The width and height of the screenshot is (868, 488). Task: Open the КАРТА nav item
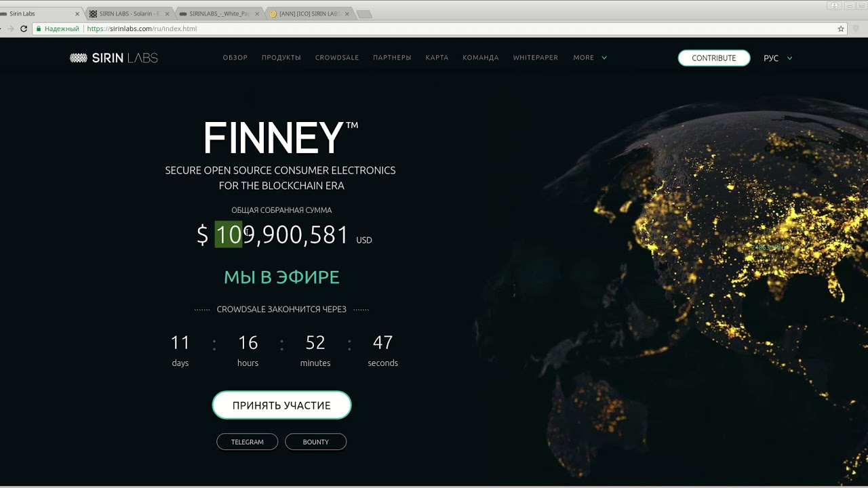click(x=437, y=58)
